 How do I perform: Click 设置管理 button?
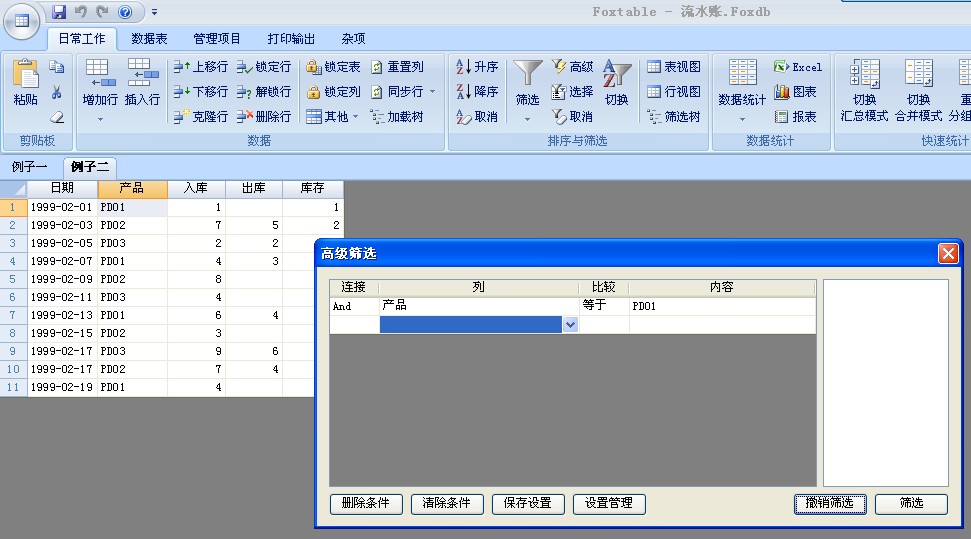pos(609,503)
